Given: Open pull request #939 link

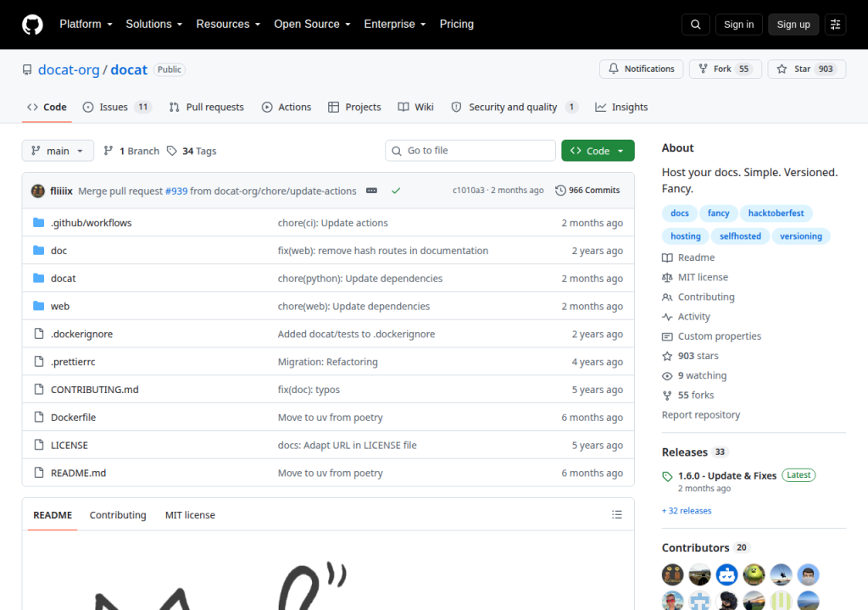Looking at the screenshot, I should point(176,191).
